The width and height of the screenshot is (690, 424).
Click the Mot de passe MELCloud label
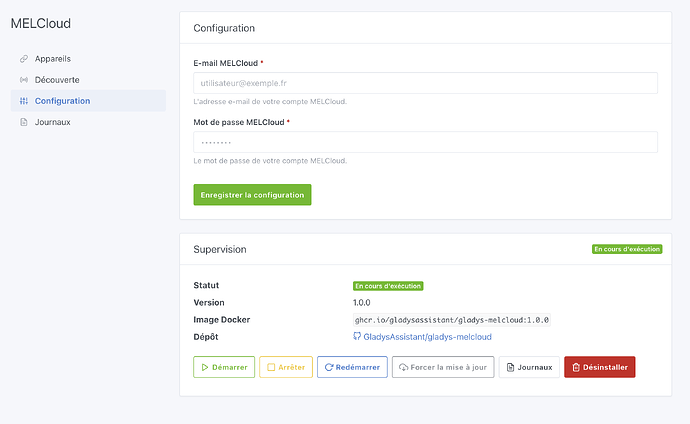[239, 122]
